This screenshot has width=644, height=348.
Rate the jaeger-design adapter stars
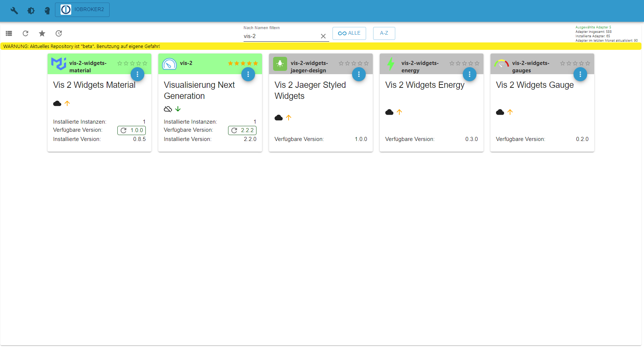354,63
